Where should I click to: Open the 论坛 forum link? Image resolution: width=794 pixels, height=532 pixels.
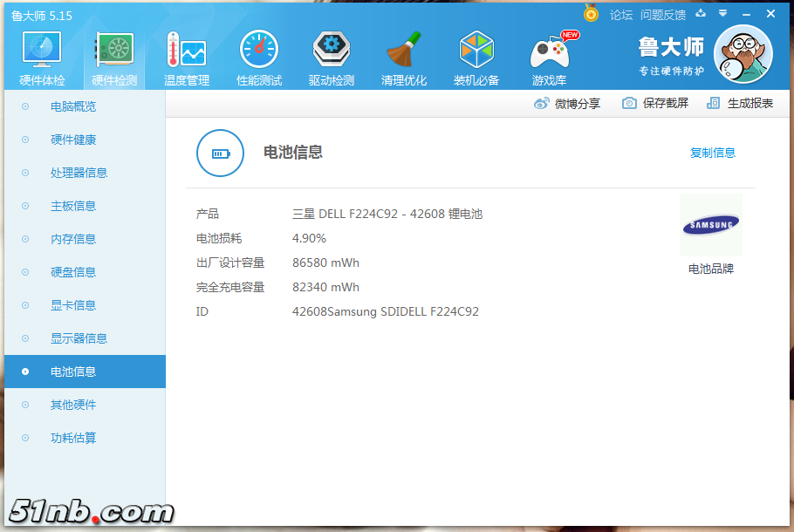click(x=621, y=15)
